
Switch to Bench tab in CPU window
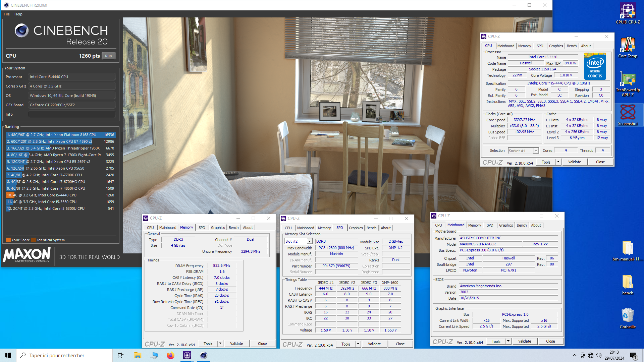(572, 46)
